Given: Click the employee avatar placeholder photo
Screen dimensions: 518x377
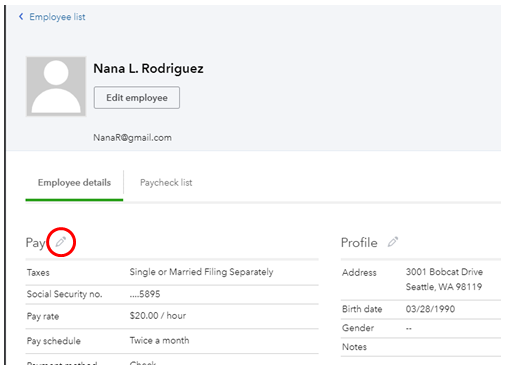Looking at the screenshot, I should [x=56, y=86].
